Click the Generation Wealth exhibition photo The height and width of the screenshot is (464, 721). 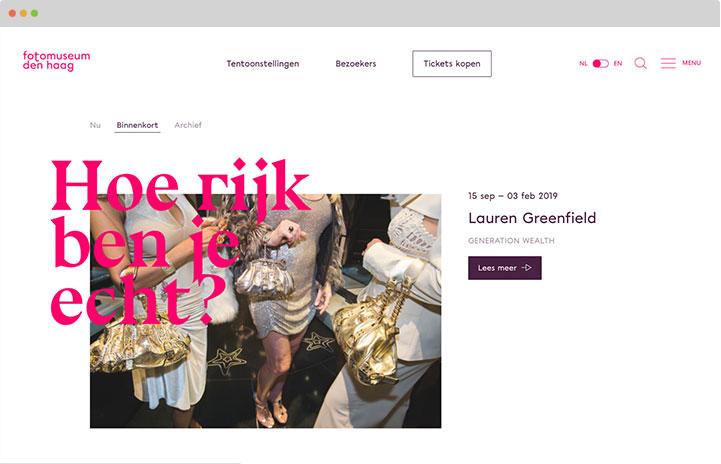pyautogui.click(x=265, y=311)
